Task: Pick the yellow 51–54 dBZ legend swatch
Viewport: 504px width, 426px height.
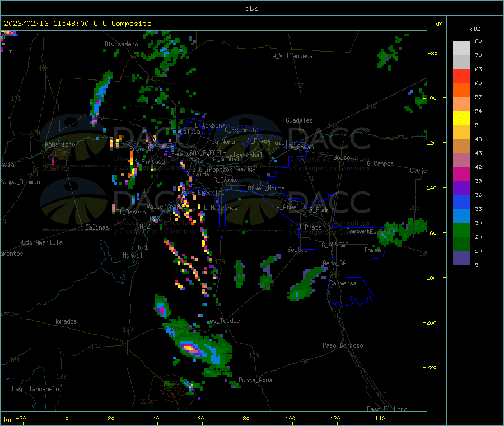Action: point(461,118)
